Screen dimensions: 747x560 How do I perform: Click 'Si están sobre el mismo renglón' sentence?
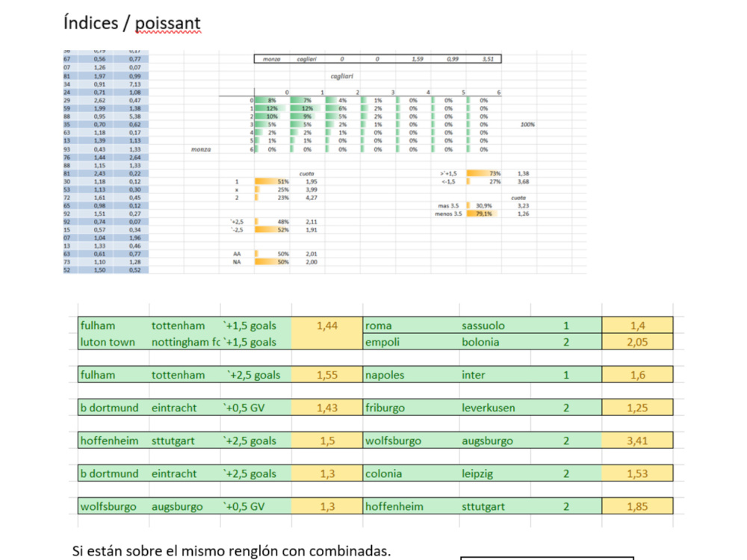click(232, 551)
